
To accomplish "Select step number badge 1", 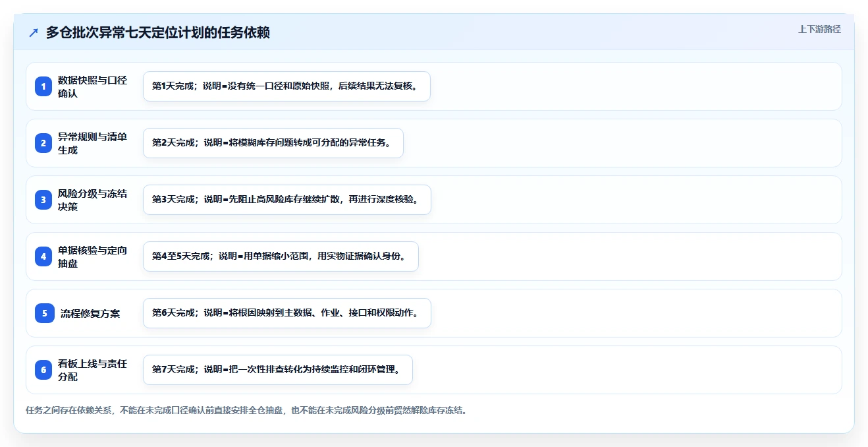I will tap(43, 86).
